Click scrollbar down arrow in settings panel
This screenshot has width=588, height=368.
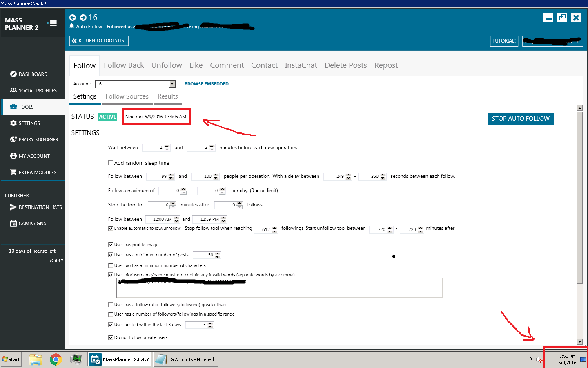coord(580,341)
